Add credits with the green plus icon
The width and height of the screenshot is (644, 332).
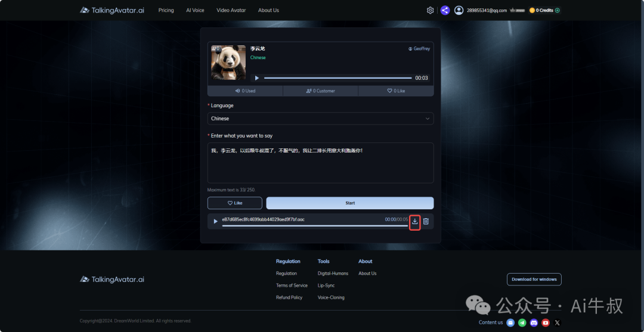[558, 10]
